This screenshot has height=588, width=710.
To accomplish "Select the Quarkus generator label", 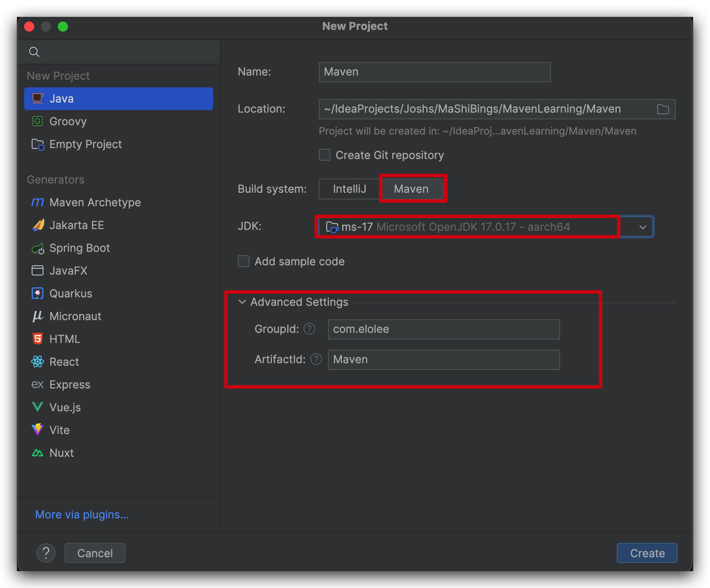I will (71, 294).
